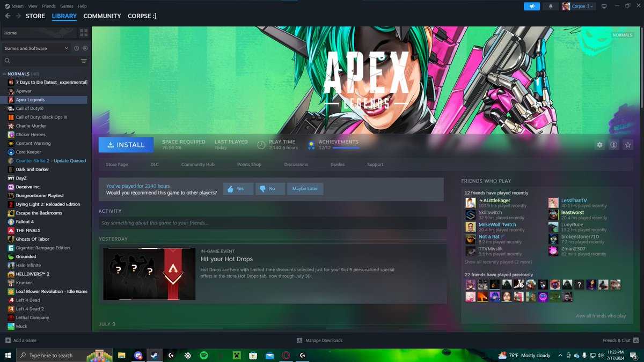Open friend LessThanTV's entry

pyautogui.click(x=574, y=201)
